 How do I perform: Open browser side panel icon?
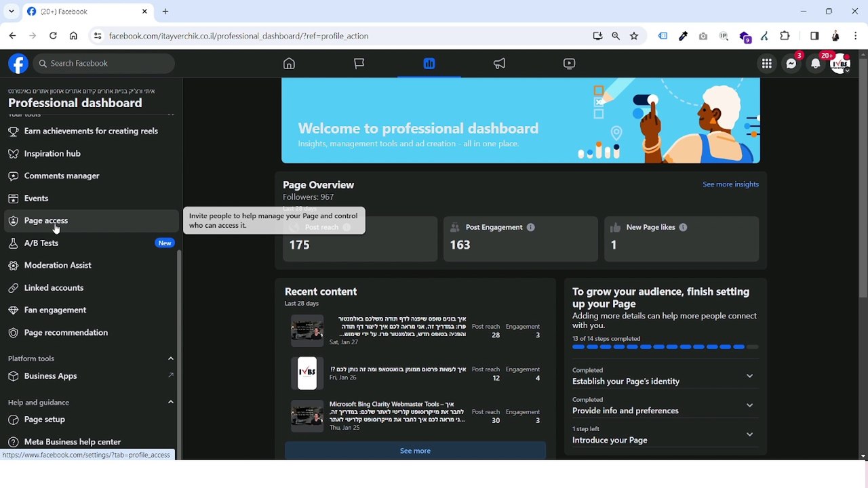click(814, 36)
